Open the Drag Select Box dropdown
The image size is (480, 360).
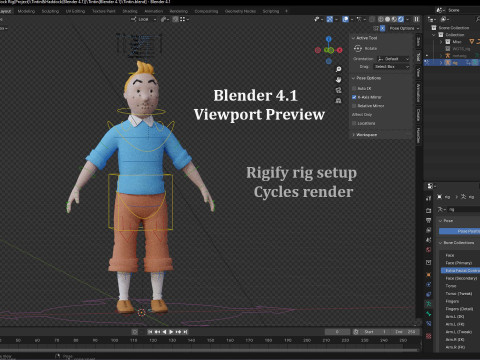point(391,67)
